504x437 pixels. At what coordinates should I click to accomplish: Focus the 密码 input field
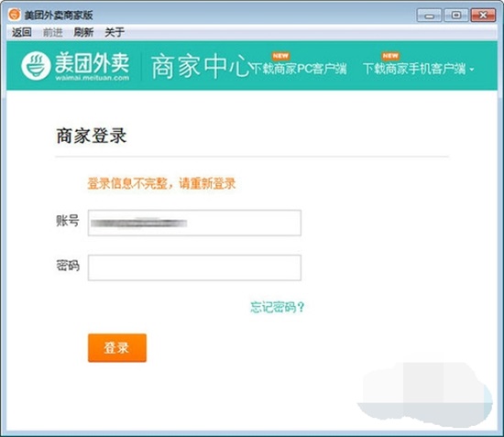(x=194, y=268)
